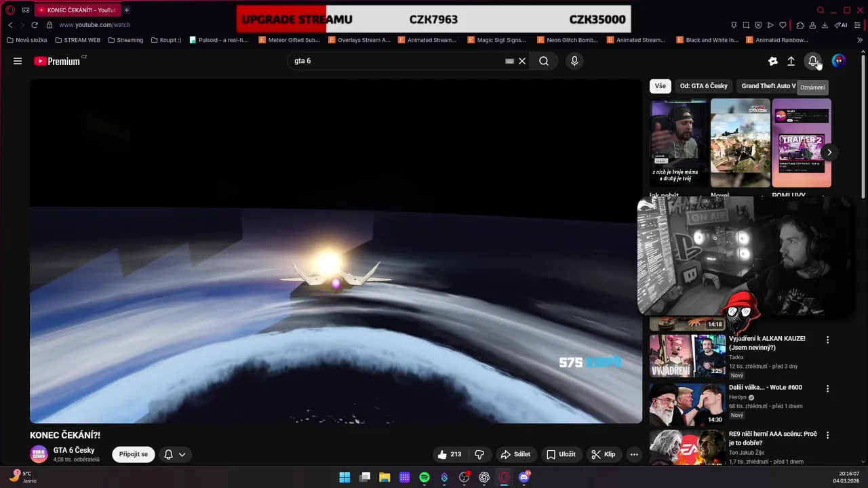Open Discord from taskbar
This screenshot has width=868, height=488.
click(x=524, y=477)
